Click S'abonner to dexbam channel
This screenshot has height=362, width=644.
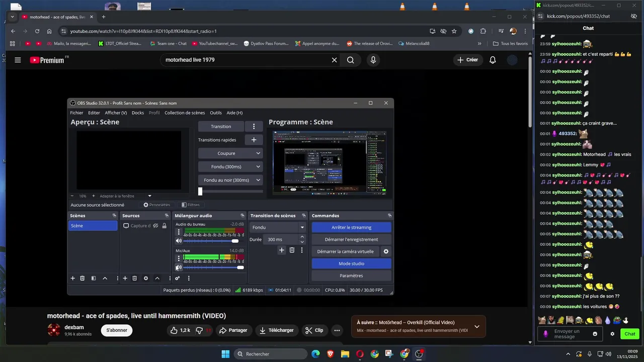[x=117, y=330]
